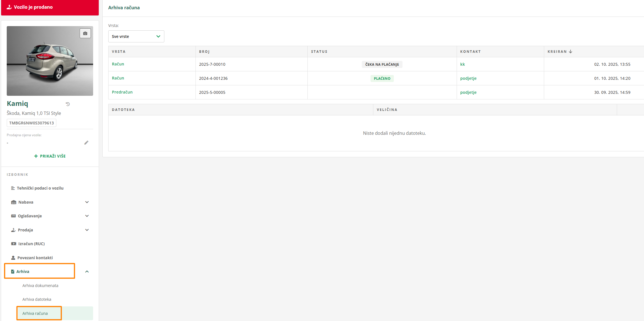Viewport: 644px width, 321px height.
Task: Click the camera icon on vehicle photo
Action: point(85,33)
